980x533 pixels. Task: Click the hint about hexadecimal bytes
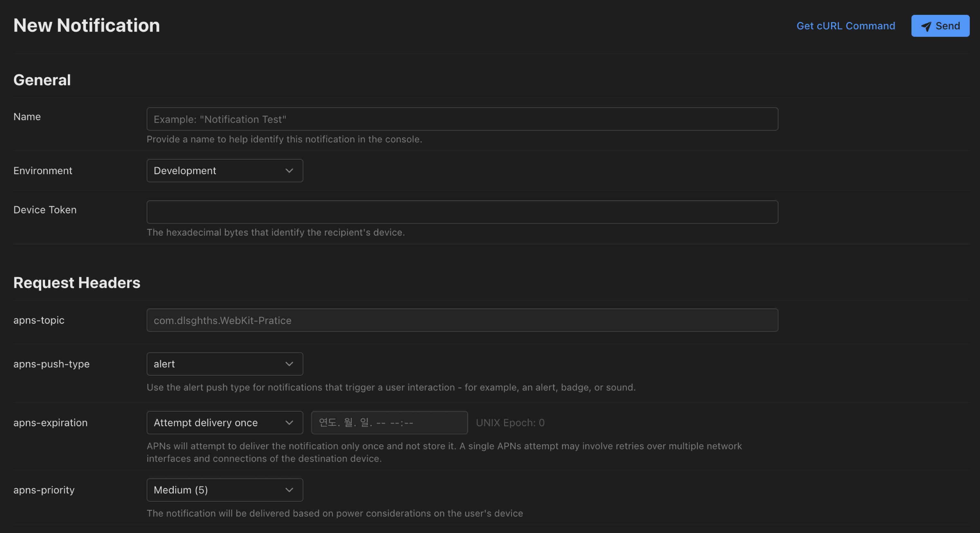pos(275,232)
